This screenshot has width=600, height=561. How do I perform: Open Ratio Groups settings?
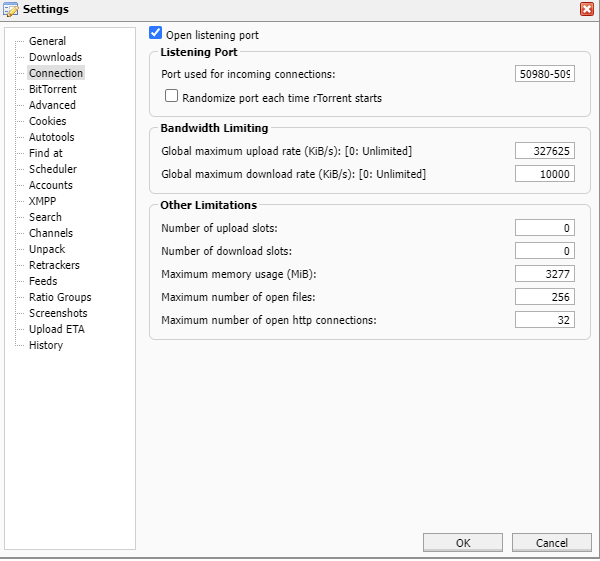coord(60,297)
